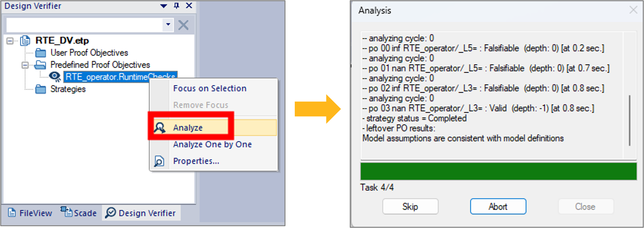Click the Abort button in Analysis dialog
This screenshot has width=644, height=228.
(x=498, y=206)
